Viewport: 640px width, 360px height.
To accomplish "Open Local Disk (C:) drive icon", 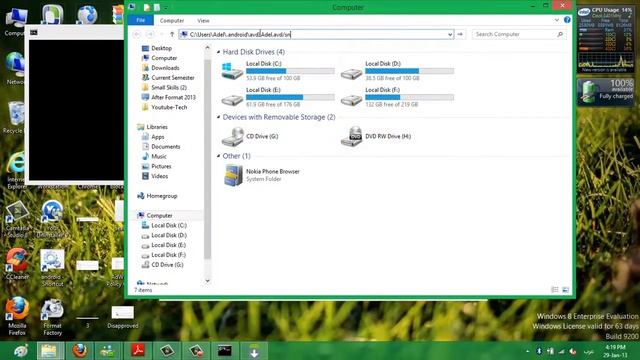I will (x=232, y=71).
